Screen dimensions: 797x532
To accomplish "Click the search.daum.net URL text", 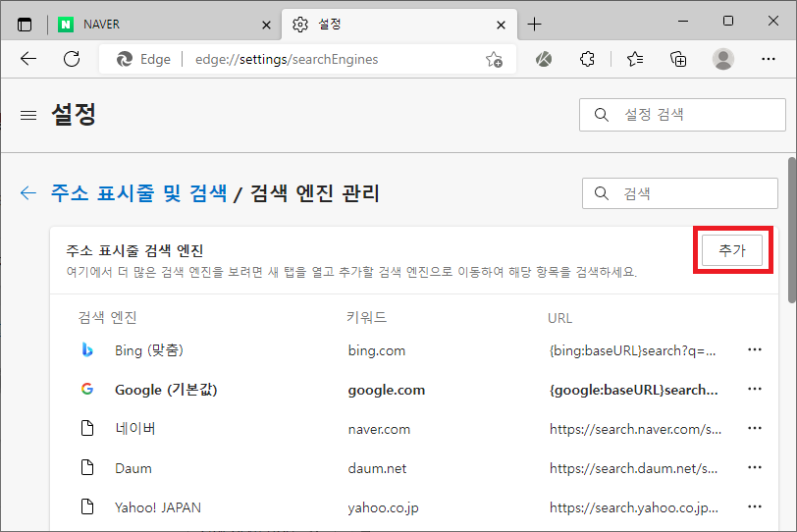I will [633, 468].
